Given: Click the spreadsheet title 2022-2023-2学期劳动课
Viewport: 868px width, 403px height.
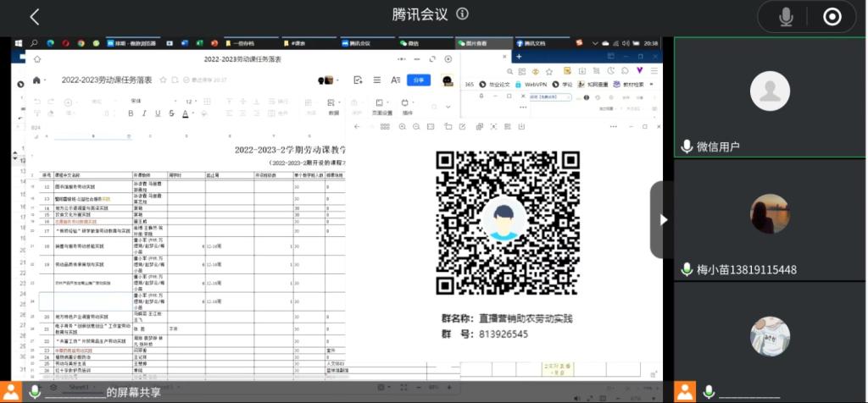Looking at the screenshot, I should point(290,150).
